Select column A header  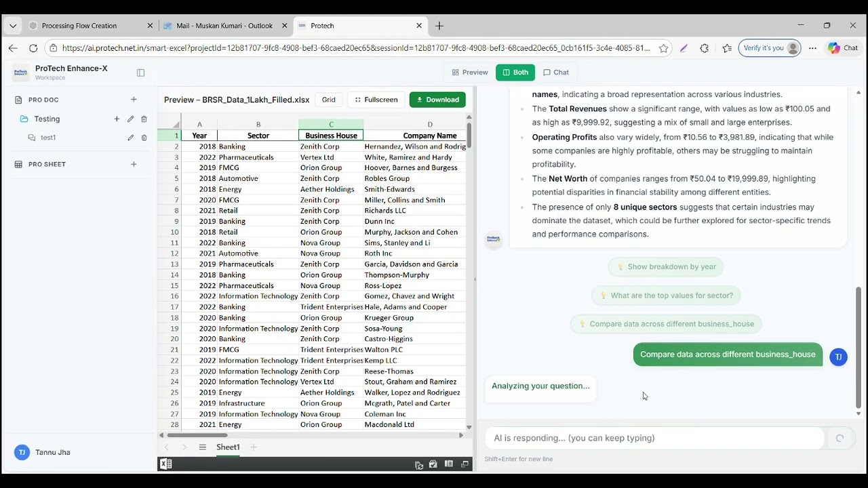199,124
